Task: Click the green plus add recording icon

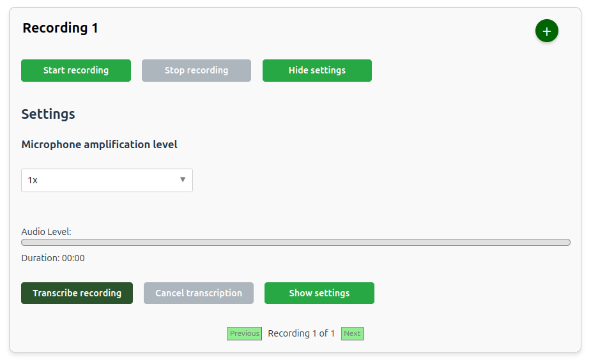Action: click(546, 31)
